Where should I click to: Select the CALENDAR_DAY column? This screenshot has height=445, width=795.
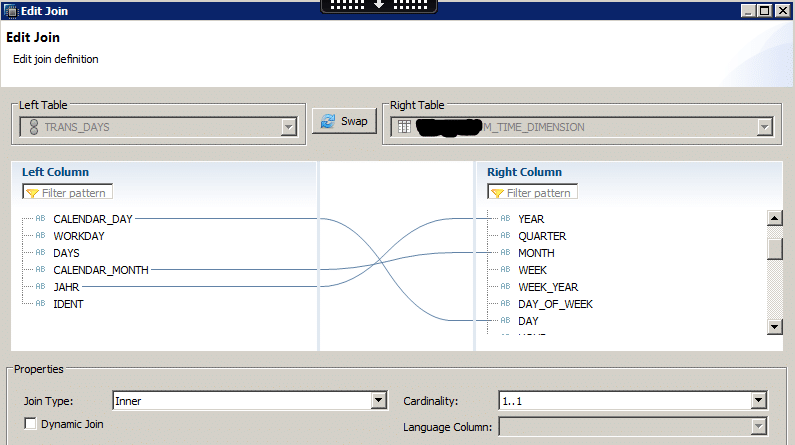click(92, 219)
